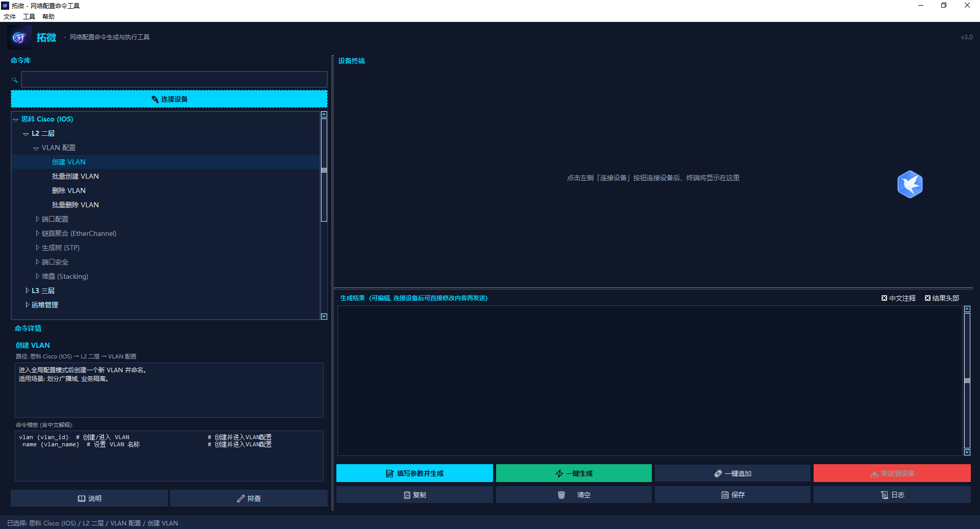Click the 生成结果 scroll-down arrow
The height and width of the screenshot is (529, 980).
pyautogui.click(x=967, y=452)
